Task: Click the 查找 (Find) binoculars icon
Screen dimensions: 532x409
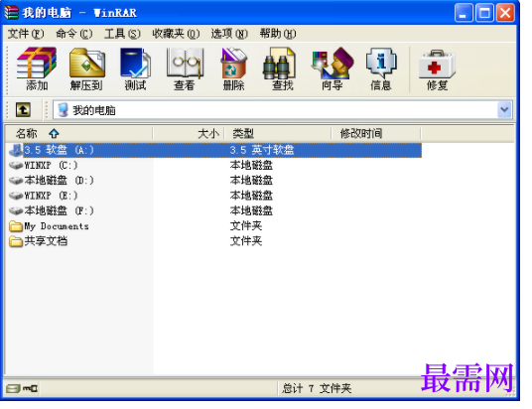Action: [280, 64]
